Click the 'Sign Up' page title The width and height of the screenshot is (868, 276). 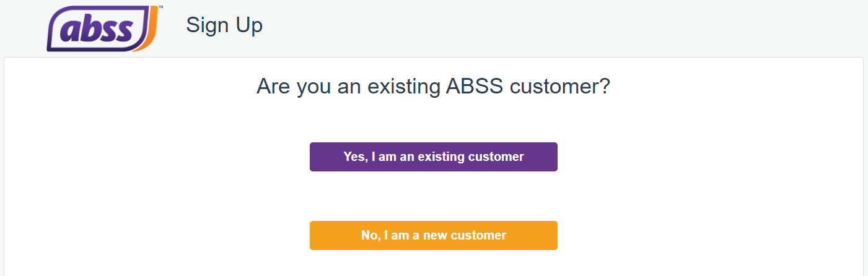coord(224,25)
